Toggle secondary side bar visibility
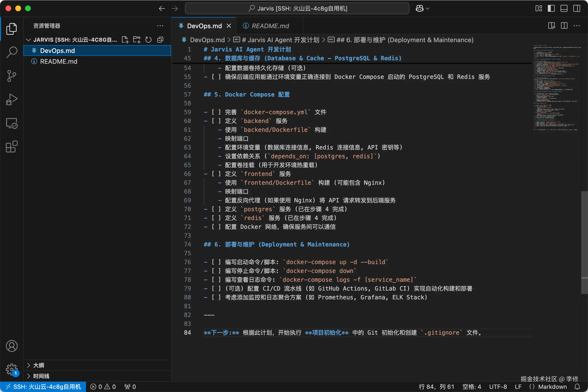Image resolution: width=588 pixels, height=392 pixels. [577, 9]
